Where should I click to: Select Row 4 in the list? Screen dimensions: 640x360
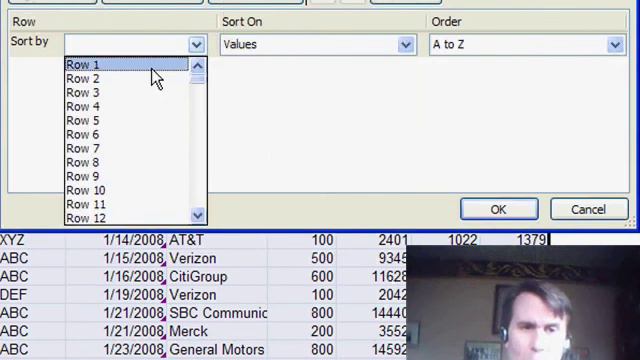click(x=127, y=107)
